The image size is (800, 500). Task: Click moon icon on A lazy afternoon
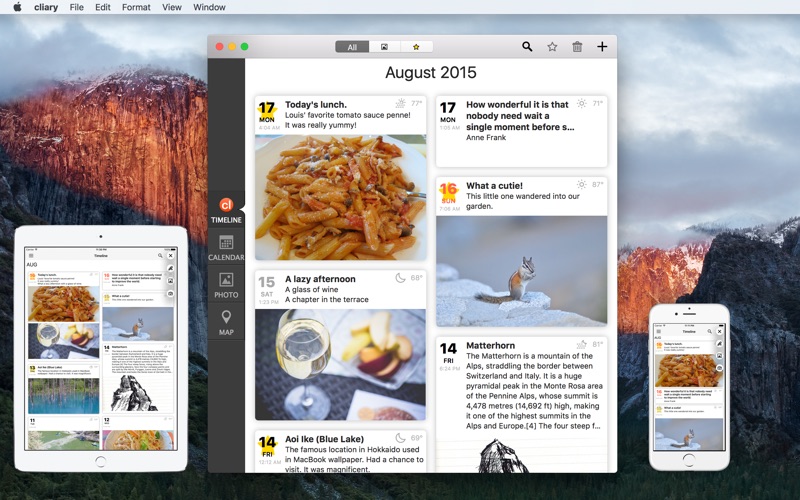401,278
